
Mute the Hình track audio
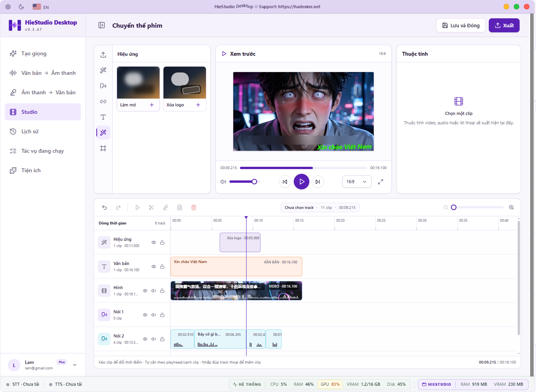tap(154, 291)
